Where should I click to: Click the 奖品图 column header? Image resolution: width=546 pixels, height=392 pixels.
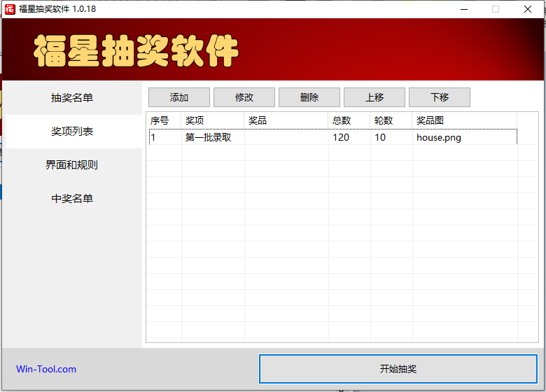pyautogui.click(x=464, y=120)
